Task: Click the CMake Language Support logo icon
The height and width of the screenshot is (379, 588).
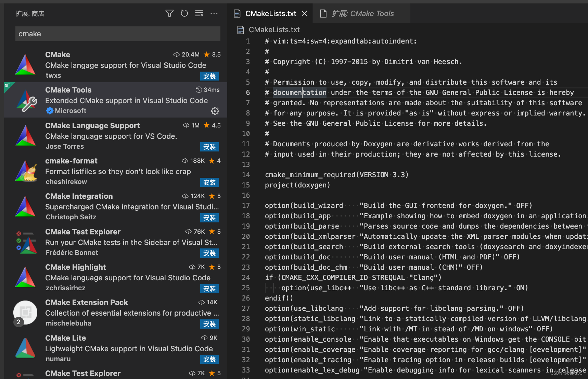Action: click(x=26, y=136)
